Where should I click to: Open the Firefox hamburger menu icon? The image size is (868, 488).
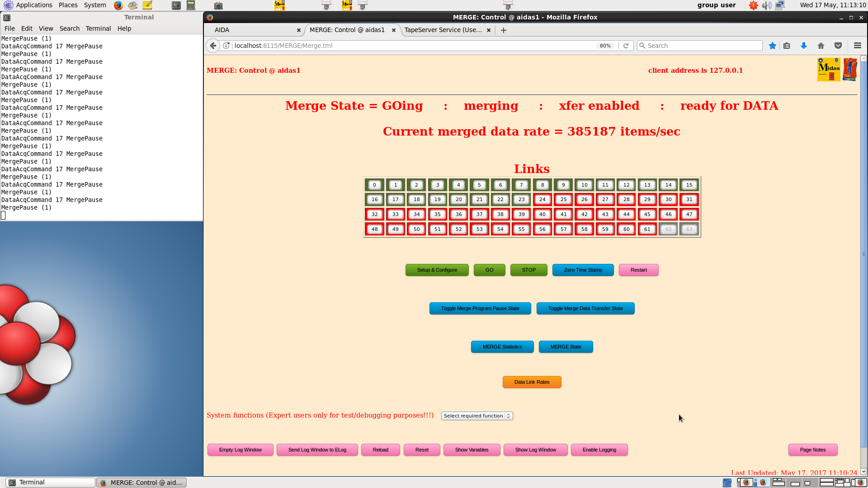pyautogui.click(x=857, y=46)
